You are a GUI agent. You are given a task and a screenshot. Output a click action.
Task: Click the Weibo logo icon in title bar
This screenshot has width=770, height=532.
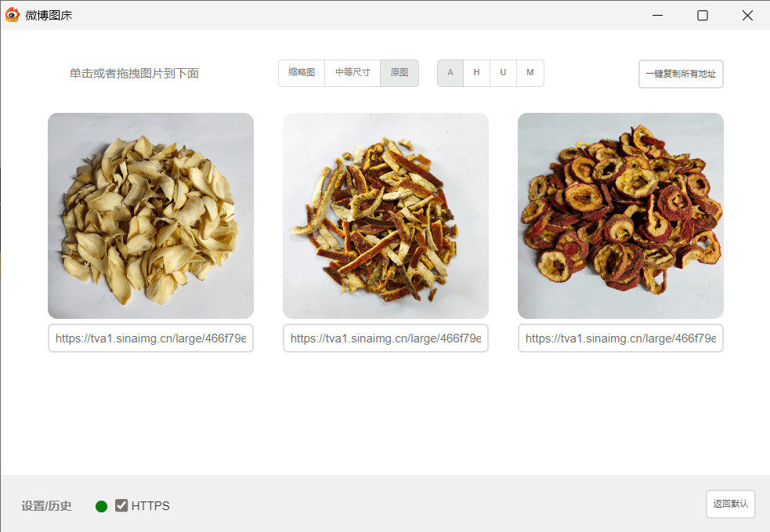pyautogui.click(x=13, y=15)
